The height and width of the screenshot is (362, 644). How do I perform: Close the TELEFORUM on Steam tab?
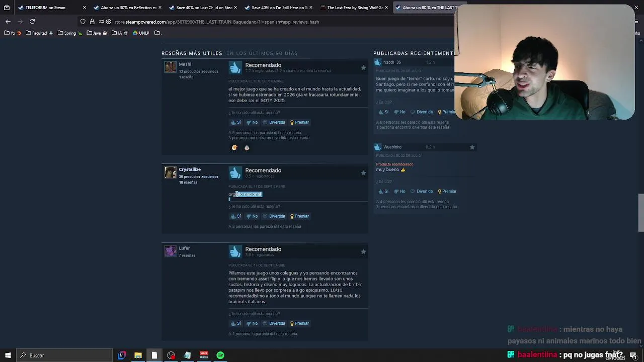84,8
